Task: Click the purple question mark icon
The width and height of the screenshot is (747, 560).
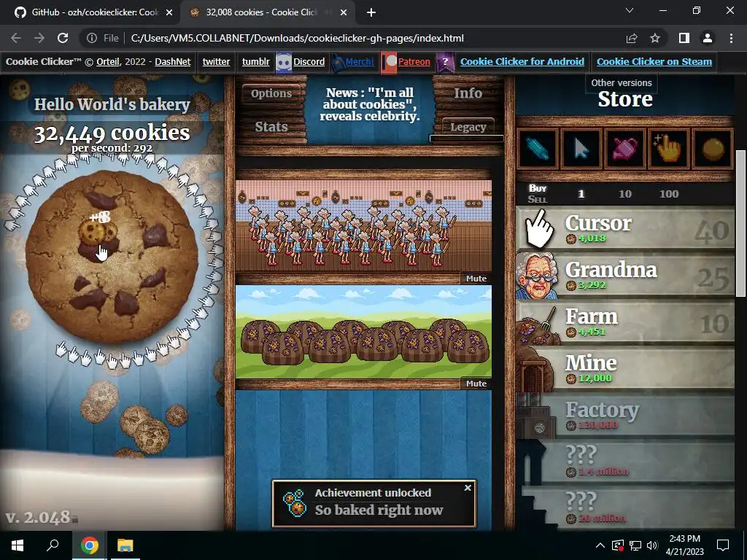Action: (x=445, y=63)
